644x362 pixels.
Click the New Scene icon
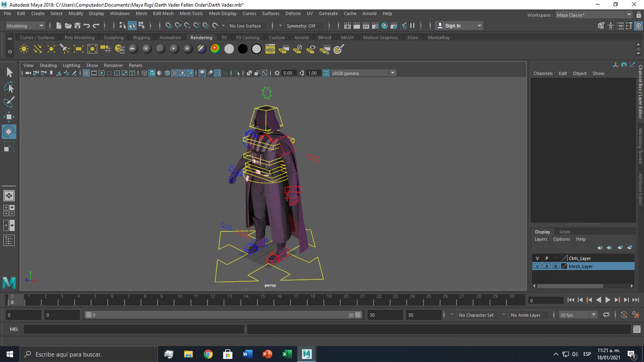coord(59,26)
